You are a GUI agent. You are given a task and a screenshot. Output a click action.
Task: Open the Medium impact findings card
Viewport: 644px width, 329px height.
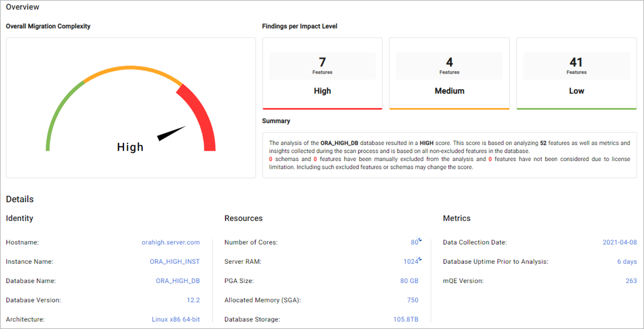click(449, 74)
